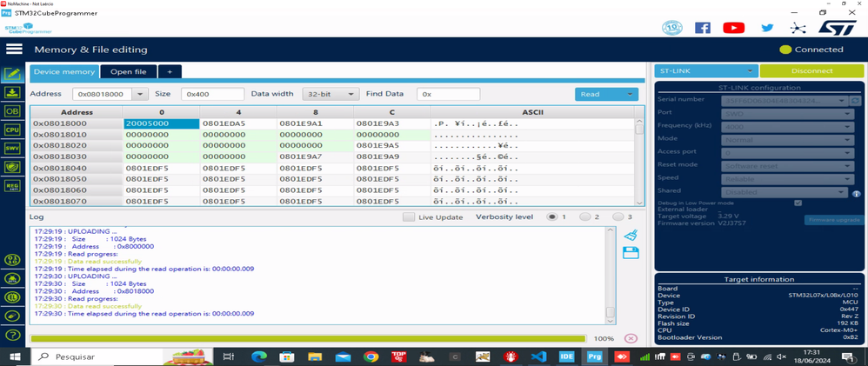Clear the log with the broom icon
Image resolution: width=868 pixels, height=366 pixels.
coord(631,236)
